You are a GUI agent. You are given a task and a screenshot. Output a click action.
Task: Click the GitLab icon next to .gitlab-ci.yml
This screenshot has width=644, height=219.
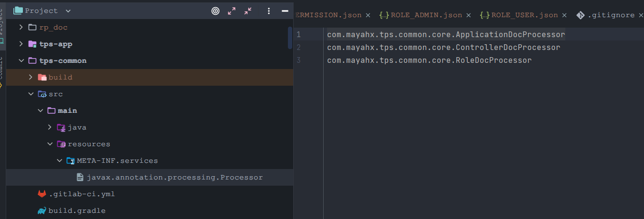42,194
